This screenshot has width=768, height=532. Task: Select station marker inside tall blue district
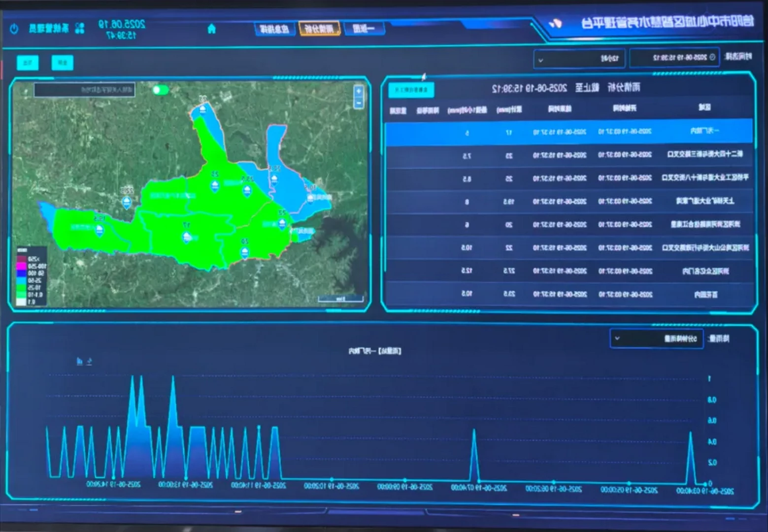pyautogui.click(x=274, y=180)
